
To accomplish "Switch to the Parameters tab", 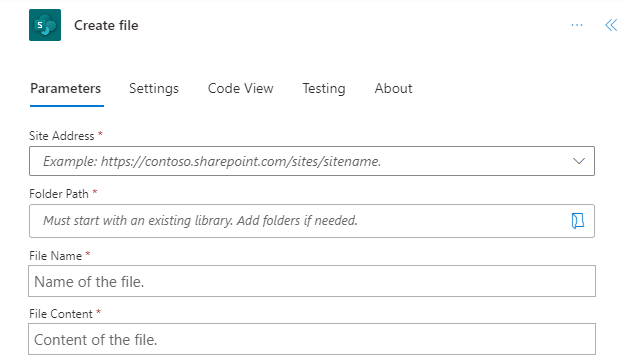I will [x=66, y=88].
